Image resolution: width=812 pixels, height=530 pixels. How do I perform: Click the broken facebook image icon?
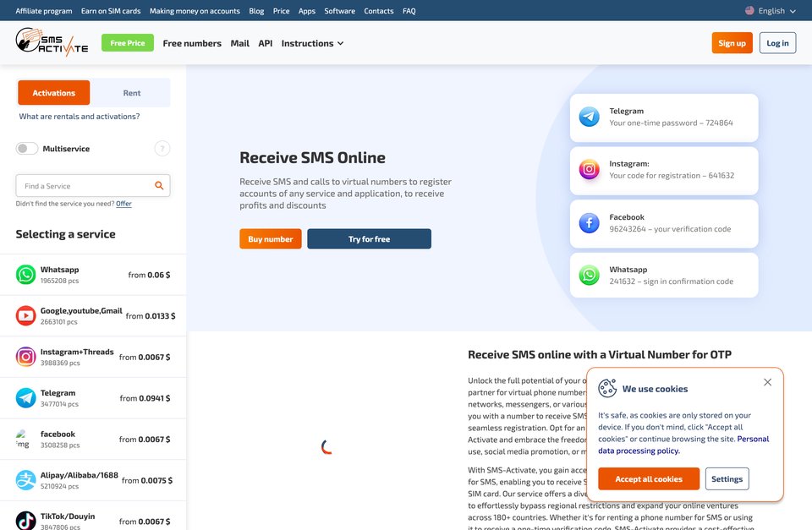(22, 439)
